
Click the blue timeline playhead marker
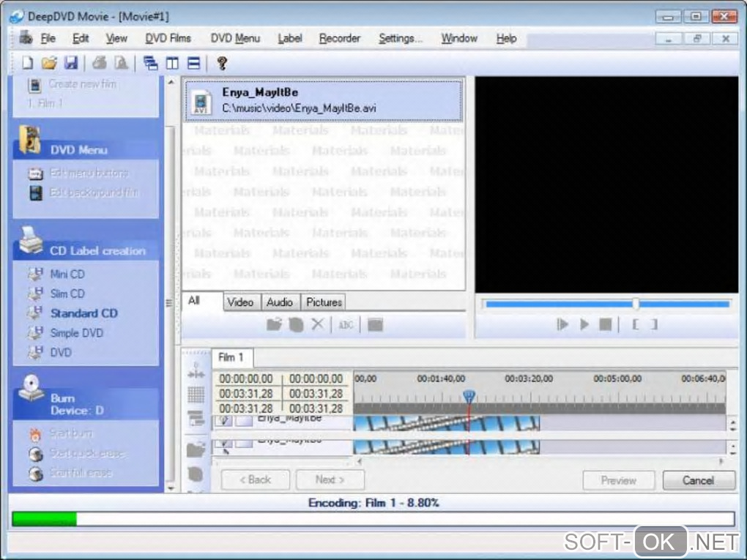[469, 396]
